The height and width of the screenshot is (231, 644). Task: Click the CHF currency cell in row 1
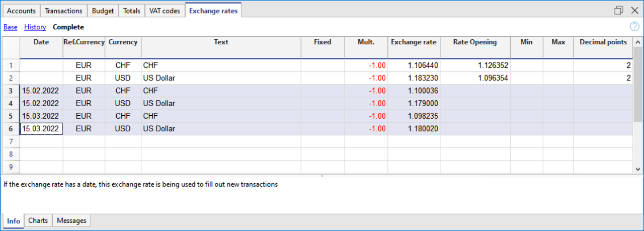pos(123,65)
